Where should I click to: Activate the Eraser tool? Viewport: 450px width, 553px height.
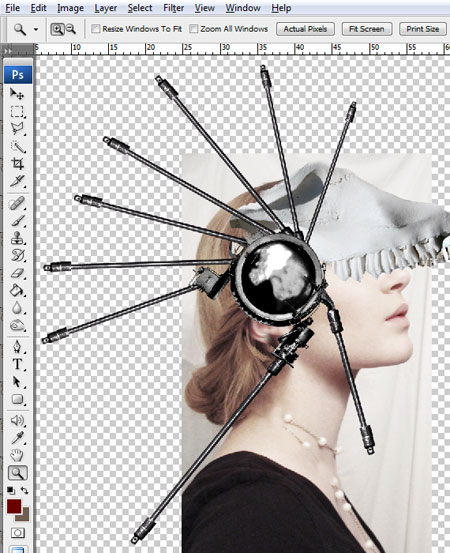17,273
